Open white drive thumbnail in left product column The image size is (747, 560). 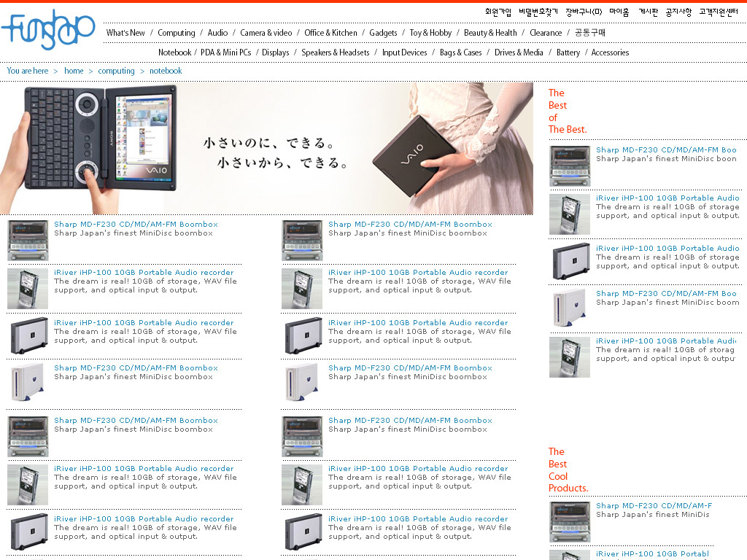[x=28, y=382]
